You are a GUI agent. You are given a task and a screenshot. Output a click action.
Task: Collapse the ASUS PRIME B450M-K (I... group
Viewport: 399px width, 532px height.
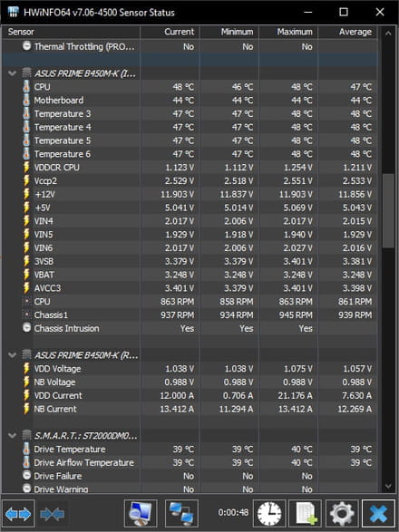coord(13,73)
